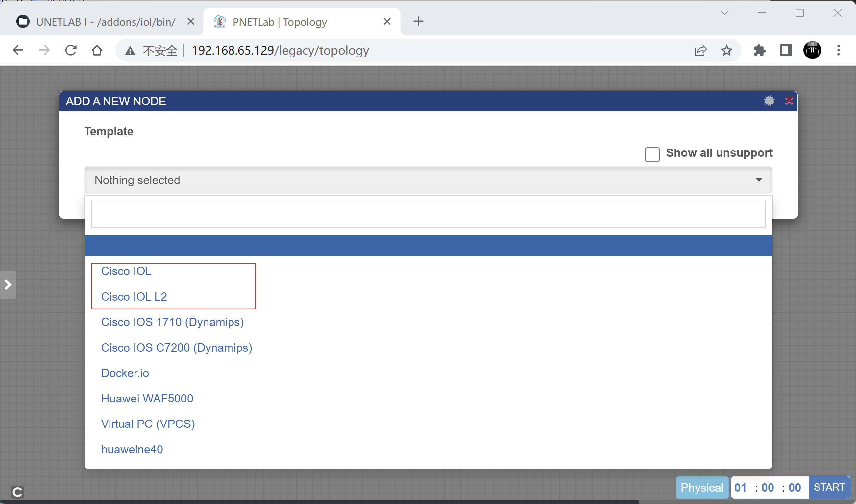Click the hours field showing 01

741,487
